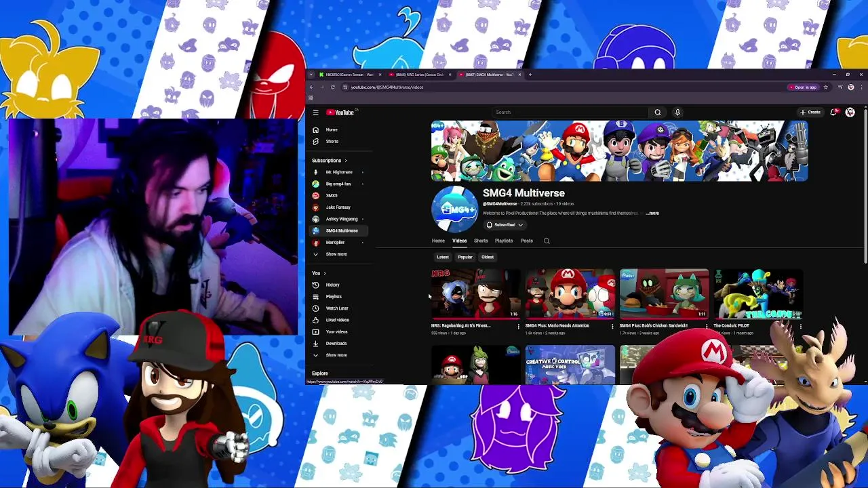Switch to the NRG Series browser tab
868x488 pixels.
click(x=419, y=75)
